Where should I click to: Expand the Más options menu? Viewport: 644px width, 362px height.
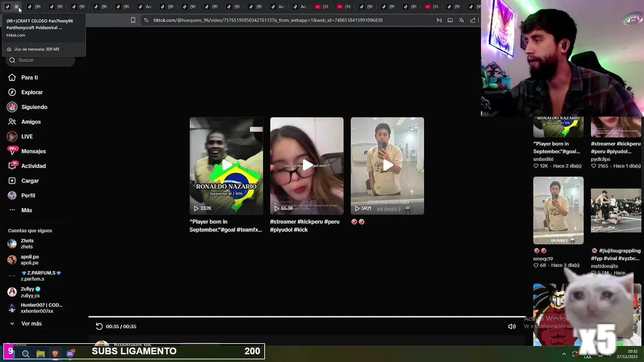coord(27,210)
